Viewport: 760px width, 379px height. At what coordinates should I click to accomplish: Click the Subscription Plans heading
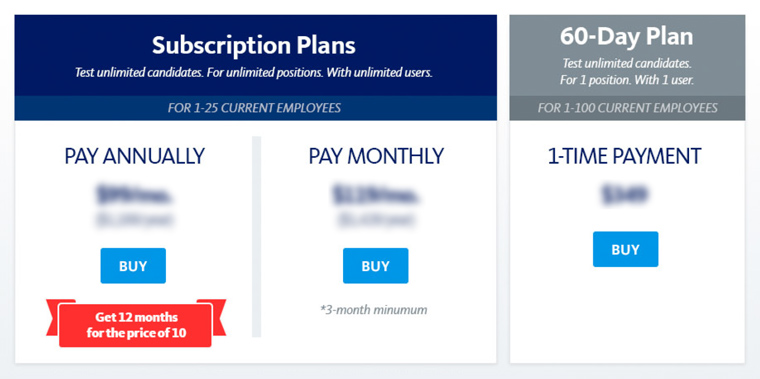(x=253, y=46)
